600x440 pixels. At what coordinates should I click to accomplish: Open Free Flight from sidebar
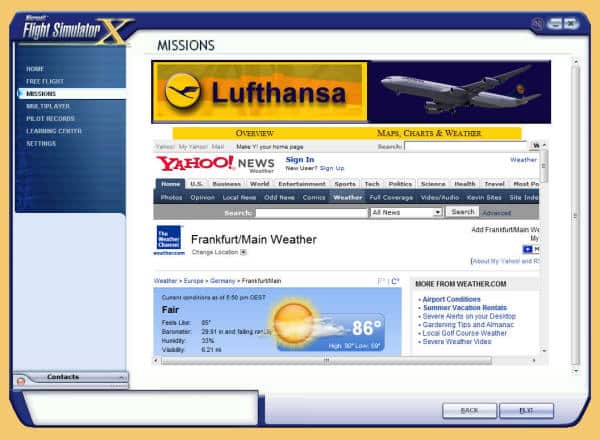point(46,80)
